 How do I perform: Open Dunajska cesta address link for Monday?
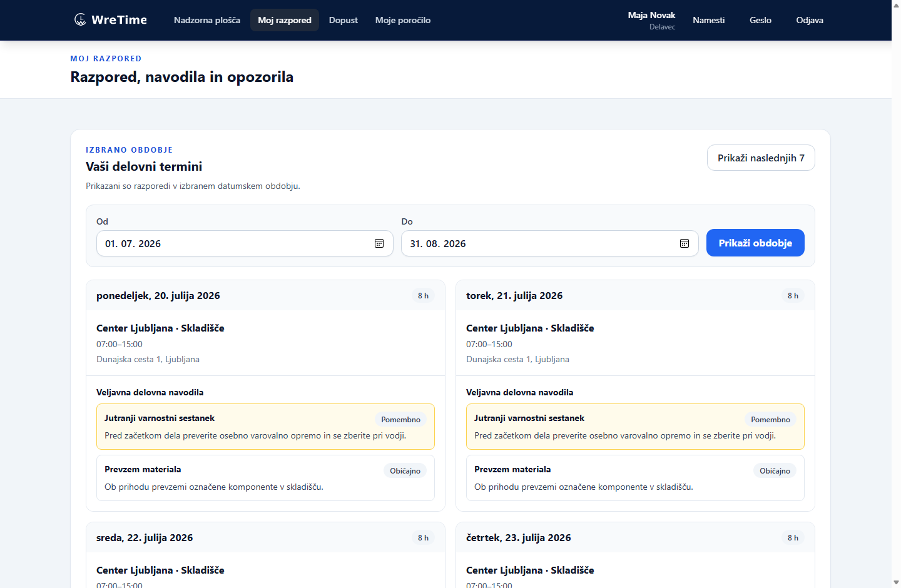pos(148,359)
